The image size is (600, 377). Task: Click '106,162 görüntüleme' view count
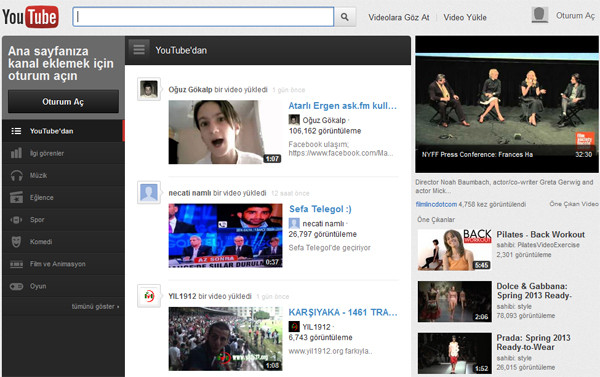[x=325, y=131]
